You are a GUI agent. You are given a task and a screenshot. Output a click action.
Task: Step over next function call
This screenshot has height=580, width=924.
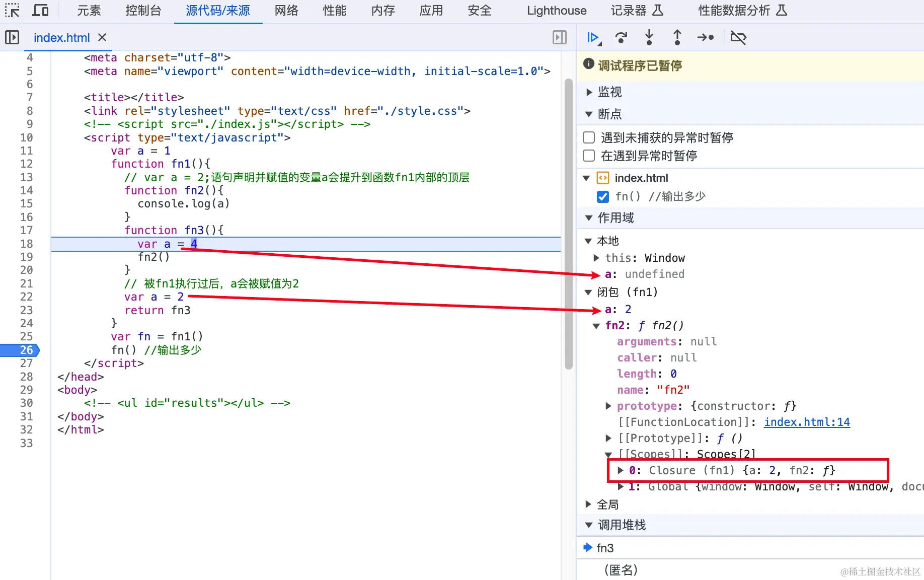(x=622, y=37)
